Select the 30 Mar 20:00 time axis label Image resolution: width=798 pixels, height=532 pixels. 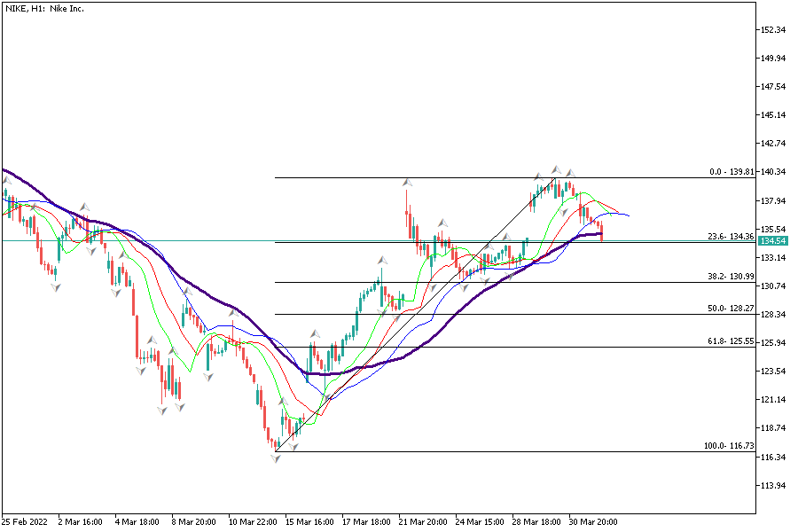coord(592,521)
